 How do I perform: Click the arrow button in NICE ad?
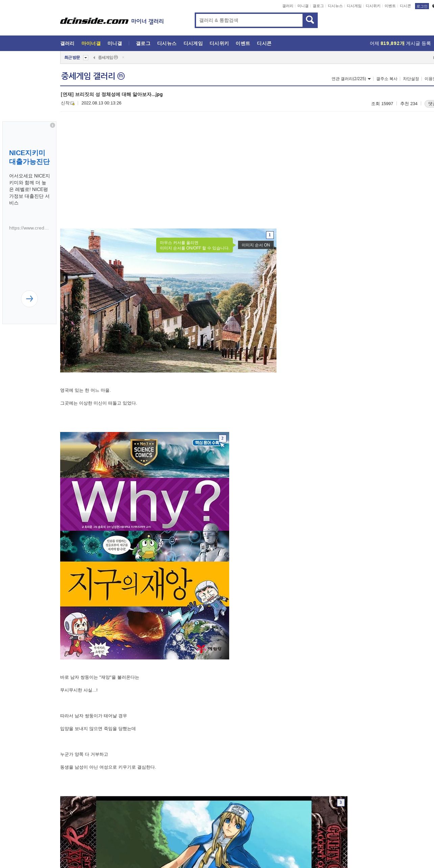(x=29, y=299)
